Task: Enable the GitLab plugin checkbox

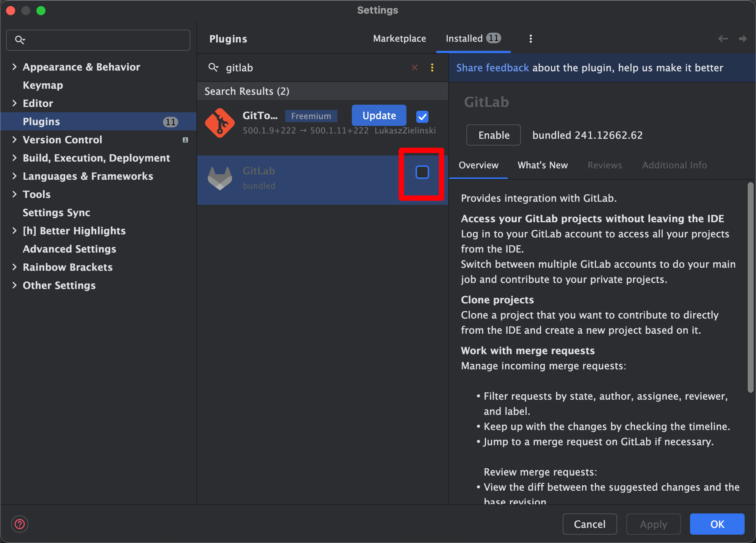Action: pyautogui.click(x=422, y=173)
